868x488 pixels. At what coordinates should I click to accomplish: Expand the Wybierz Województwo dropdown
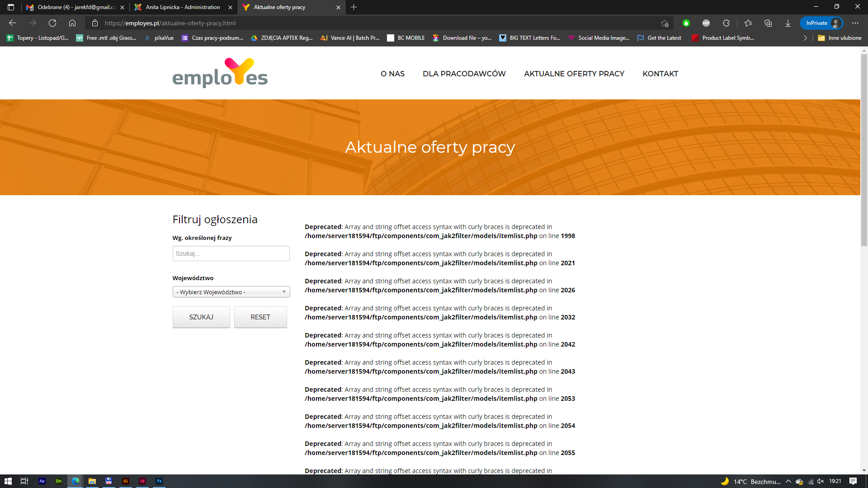(x=231, y=292)
